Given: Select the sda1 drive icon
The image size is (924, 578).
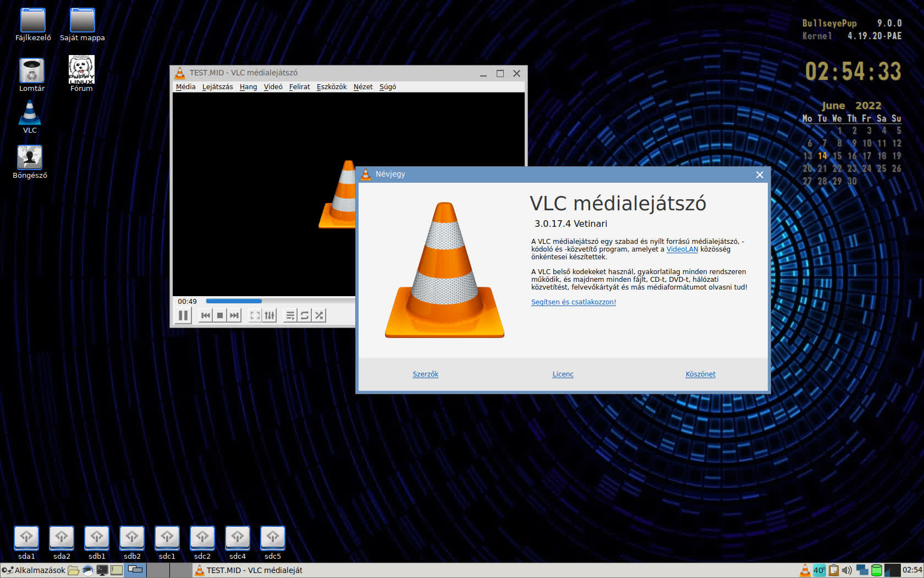Looking at the screenshot, I should [x=26, y=543].
